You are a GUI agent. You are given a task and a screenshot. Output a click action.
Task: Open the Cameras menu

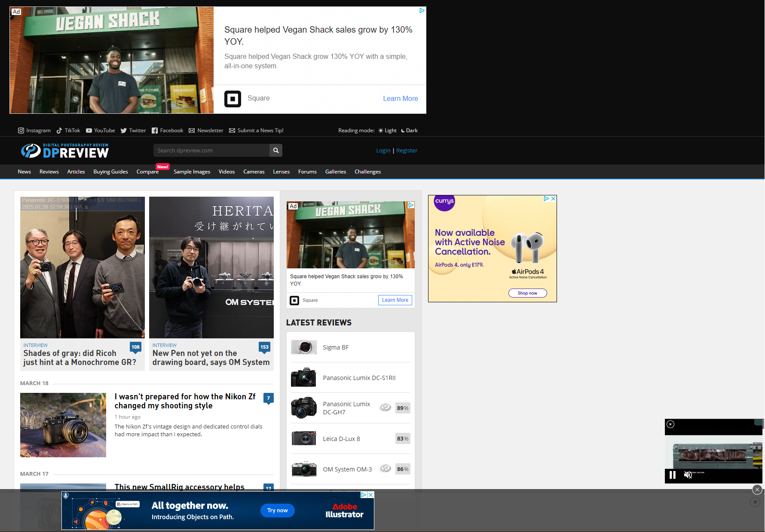(254, 172)
